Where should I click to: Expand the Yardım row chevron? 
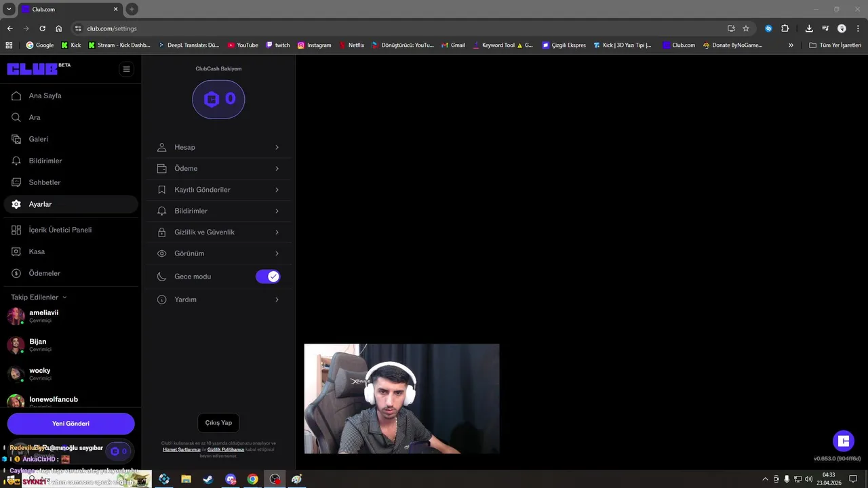277,300
